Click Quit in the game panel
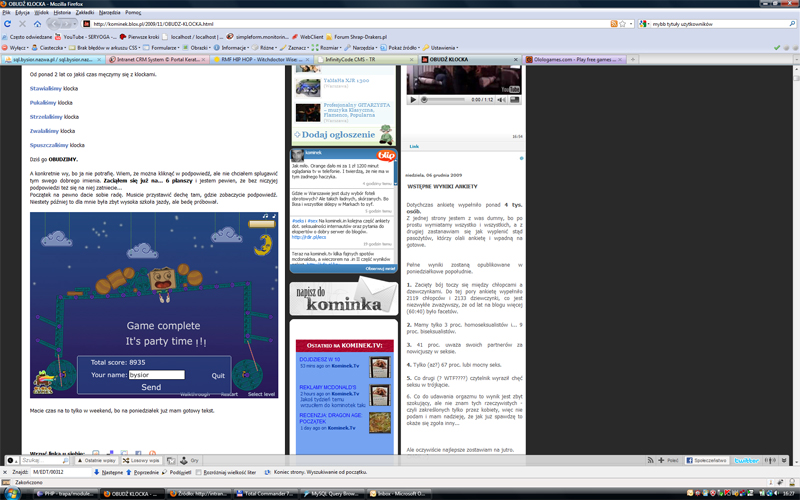The width and height of the screenshot is (800, 500). pyautogui.click(x=218, y=376)
